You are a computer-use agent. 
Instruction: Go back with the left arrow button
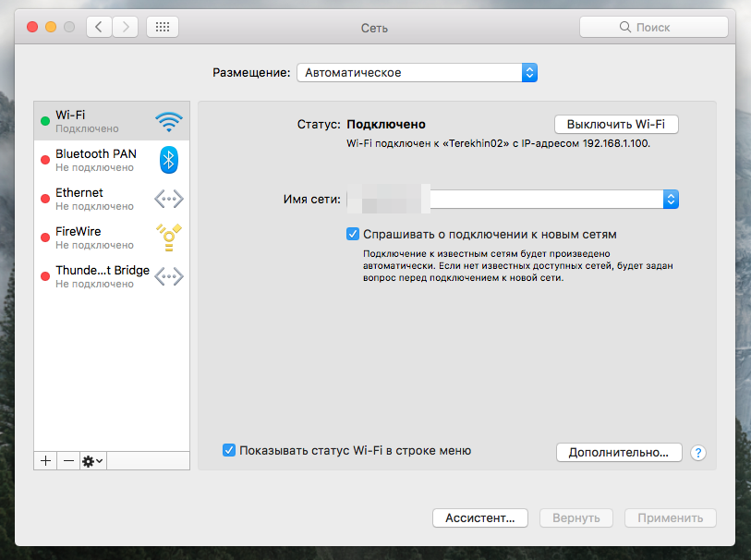[99, 27]
